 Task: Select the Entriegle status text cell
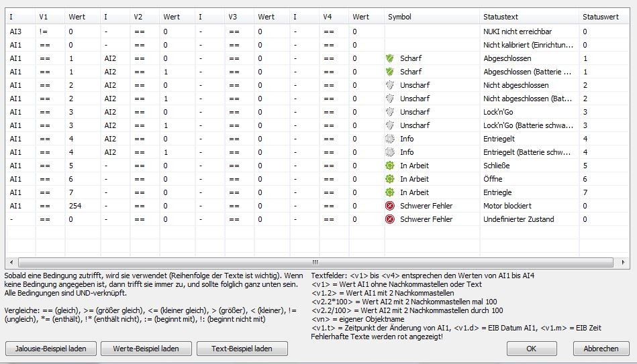point(497,192)
